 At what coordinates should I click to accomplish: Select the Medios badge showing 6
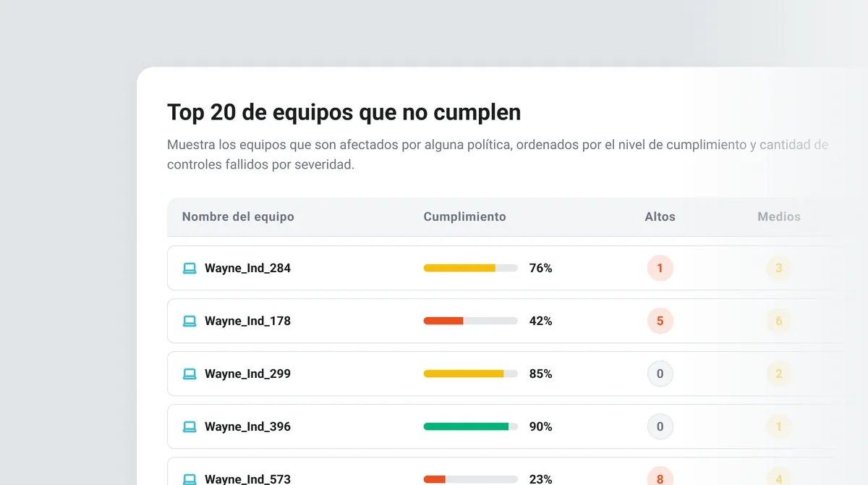pos(779,321)
